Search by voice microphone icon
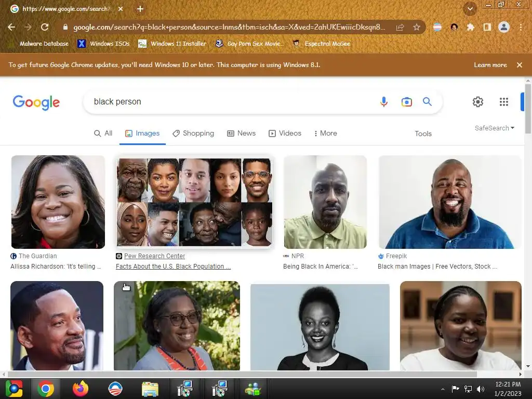 [384, 102]
